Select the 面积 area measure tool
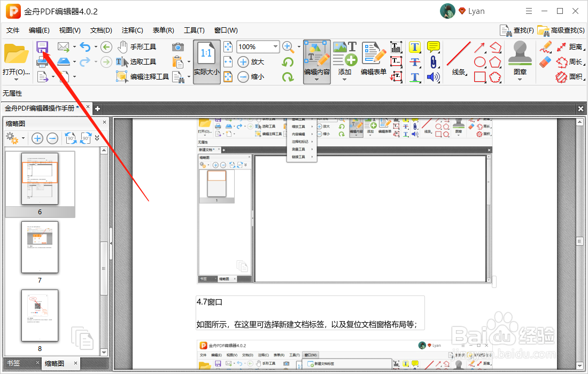The height and width of the screenshot is (374, 588). (x=570, y=77)
